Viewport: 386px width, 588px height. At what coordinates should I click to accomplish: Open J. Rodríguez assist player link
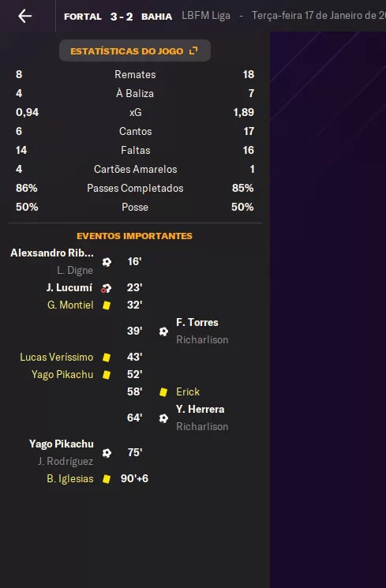tap(66, 461)
